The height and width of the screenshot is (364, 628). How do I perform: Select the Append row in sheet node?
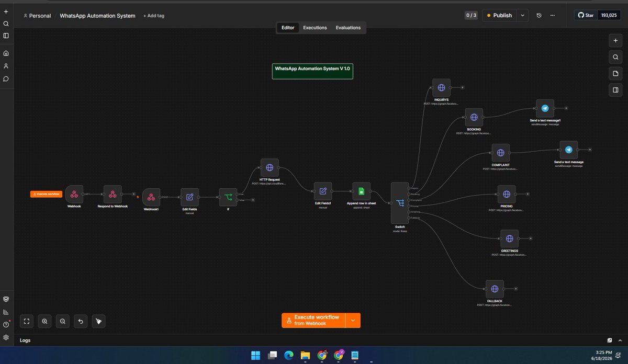361,191
